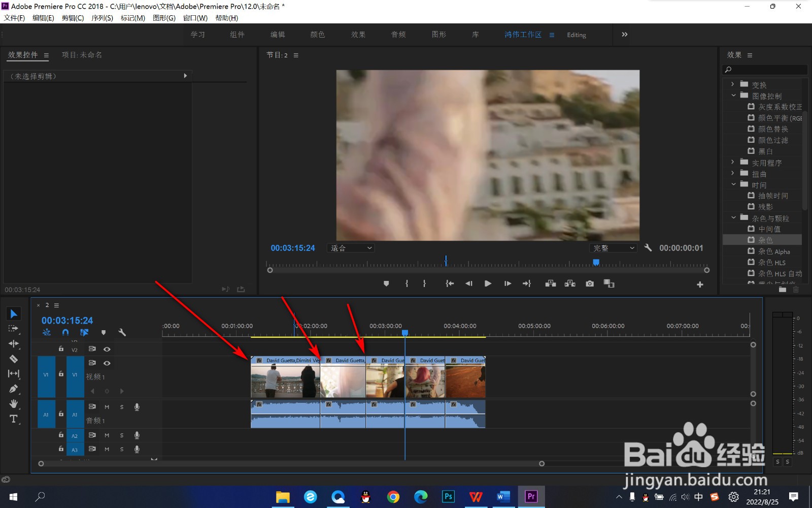The height and width of the screenshot is (508, 812).
Task: Select the Type tool
Action: tap(14, 419)
